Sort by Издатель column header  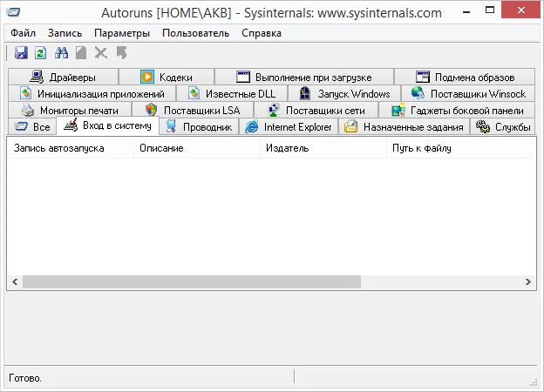[x=323, y=148]
